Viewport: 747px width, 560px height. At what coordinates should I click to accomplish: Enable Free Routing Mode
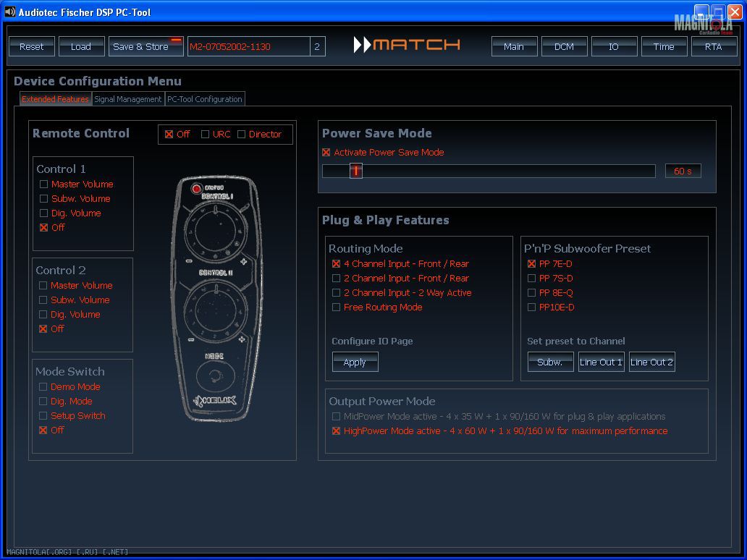point(337,307)
